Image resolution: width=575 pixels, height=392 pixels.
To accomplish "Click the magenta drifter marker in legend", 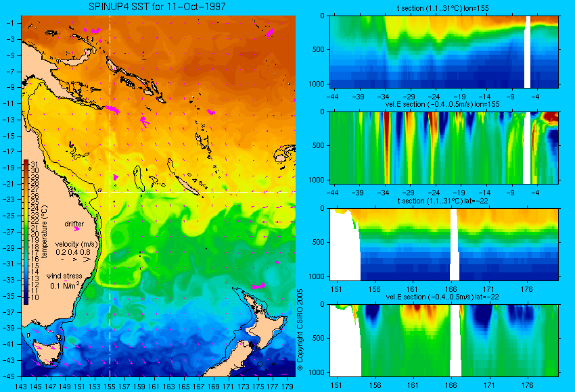I will [x=76, y=229].
